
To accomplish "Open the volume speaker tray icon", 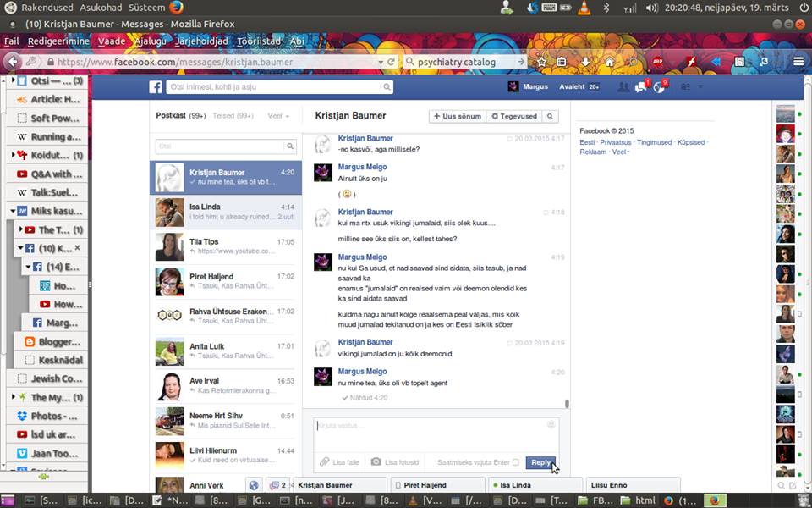I will 651,8.
